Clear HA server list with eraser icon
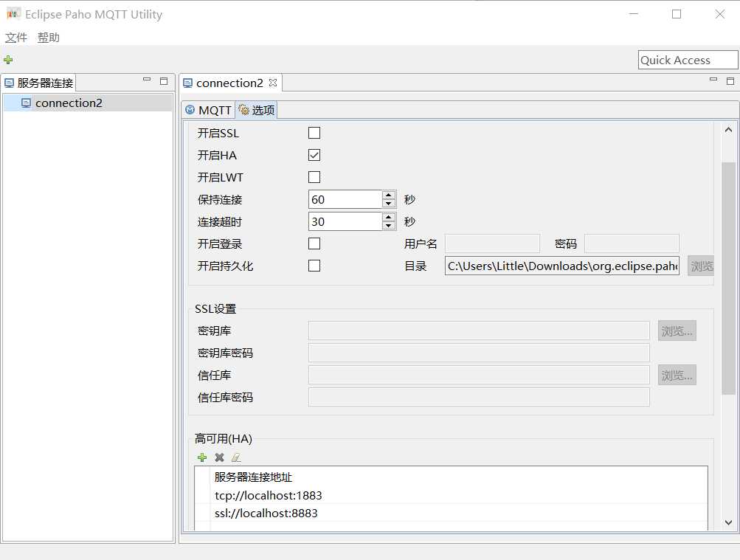Image resolution: width=740 pixels, height=560 pixels. click(x=236, y=457)
